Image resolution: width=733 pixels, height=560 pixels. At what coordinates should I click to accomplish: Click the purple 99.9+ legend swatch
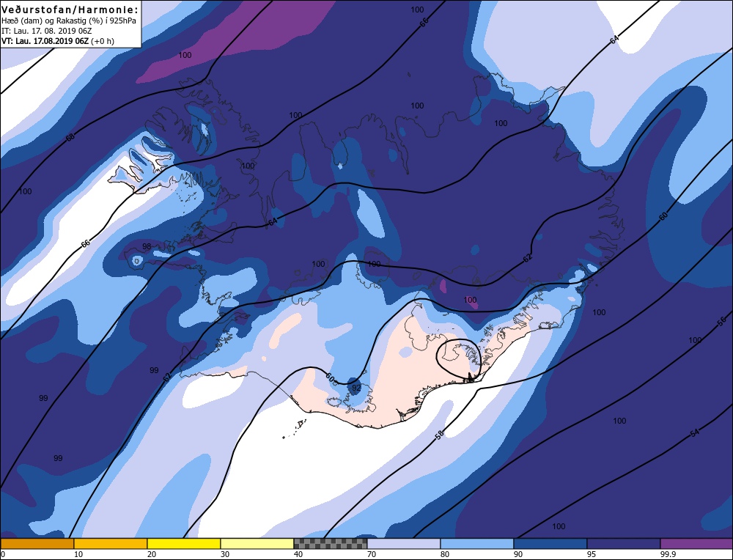[x=696, y=543]
